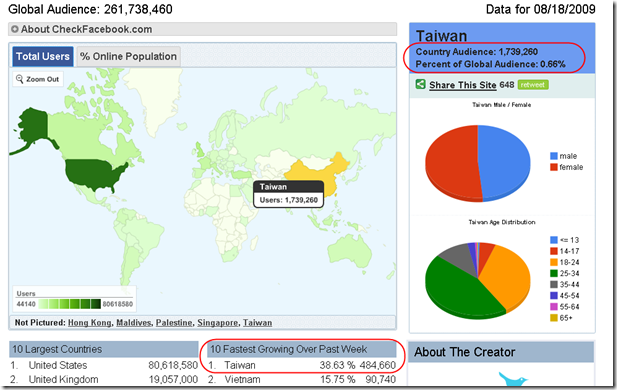617x390 pixels.
Task: Open the Palestine link
Action: [x=174, y=323]
